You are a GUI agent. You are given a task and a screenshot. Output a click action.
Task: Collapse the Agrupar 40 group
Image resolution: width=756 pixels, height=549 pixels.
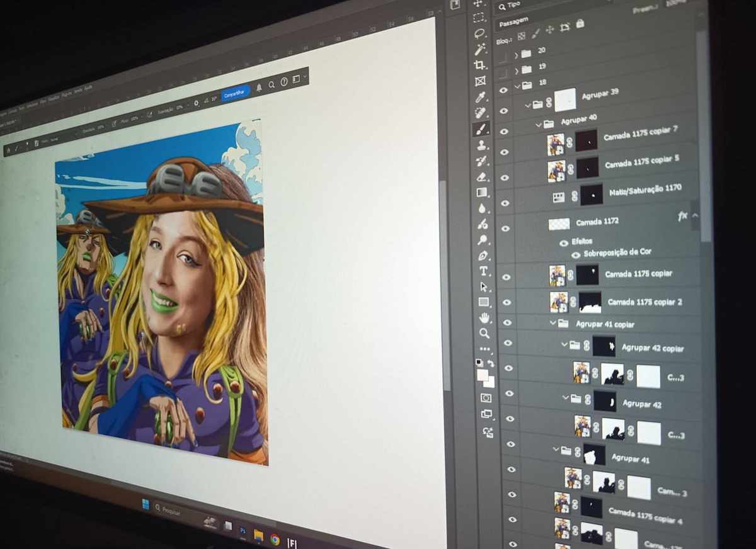coord(539,125)
